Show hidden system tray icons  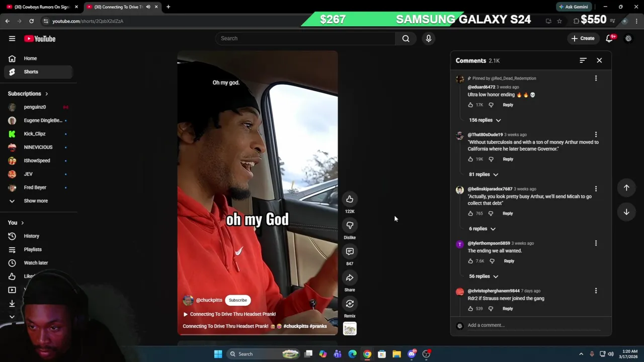coord(581,354)
